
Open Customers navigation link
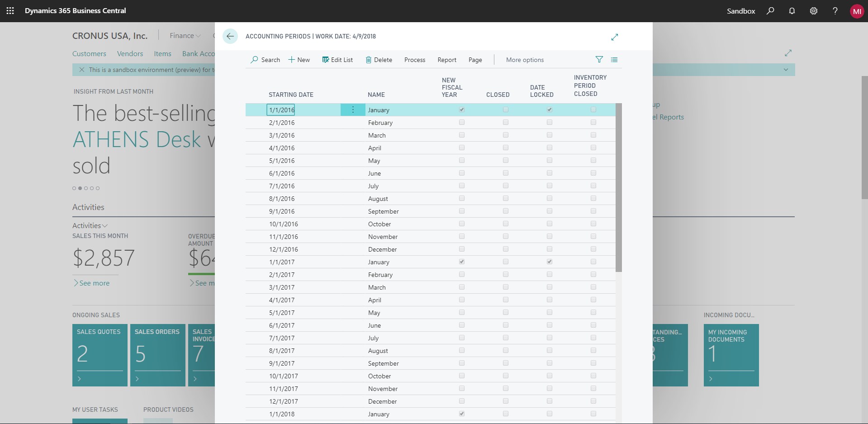[89, 53]
